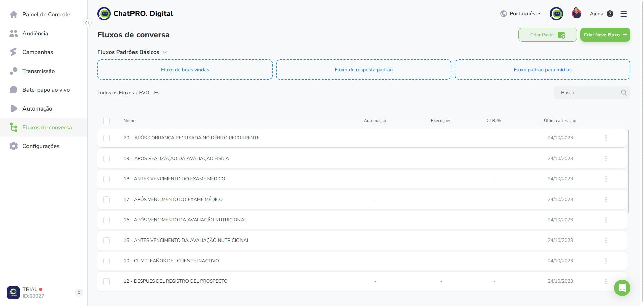Click the Busca search field
Image resolution: width=644 pixels, height=306 pixels.
(x=592, y=93)
